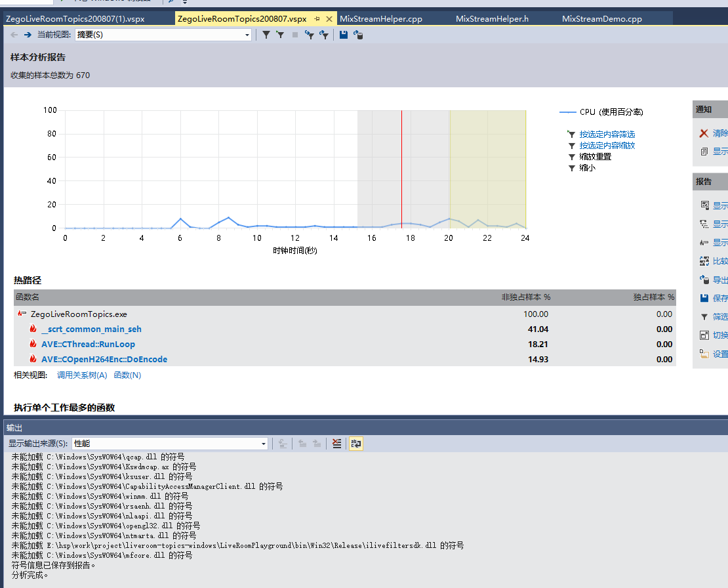Open AVE::CThread::RunLoop function link
The height and width of the screenshot is (588, 728).
pos(89,344)
